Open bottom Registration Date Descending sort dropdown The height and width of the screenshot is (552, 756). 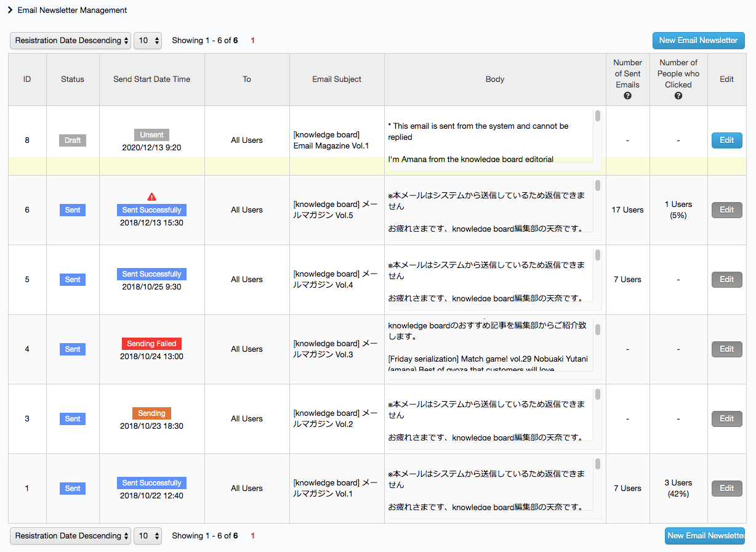(x=70, y=536)
